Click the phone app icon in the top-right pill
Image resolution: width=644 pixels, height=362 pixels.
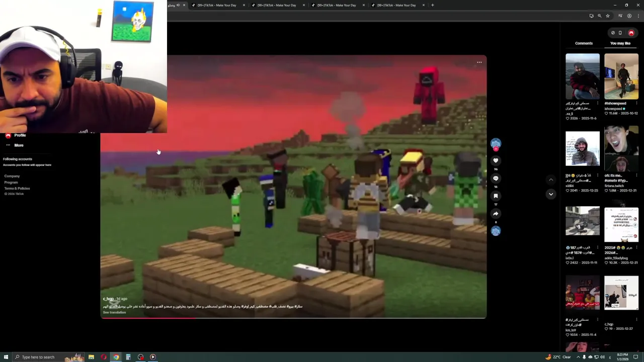(620, 33)
